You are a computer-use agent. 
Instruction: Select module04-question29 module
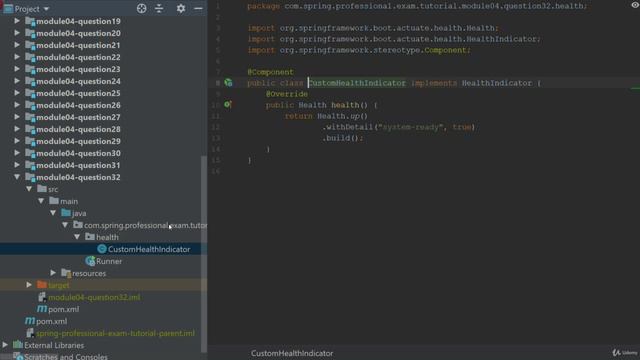click(x=78, y=141)
